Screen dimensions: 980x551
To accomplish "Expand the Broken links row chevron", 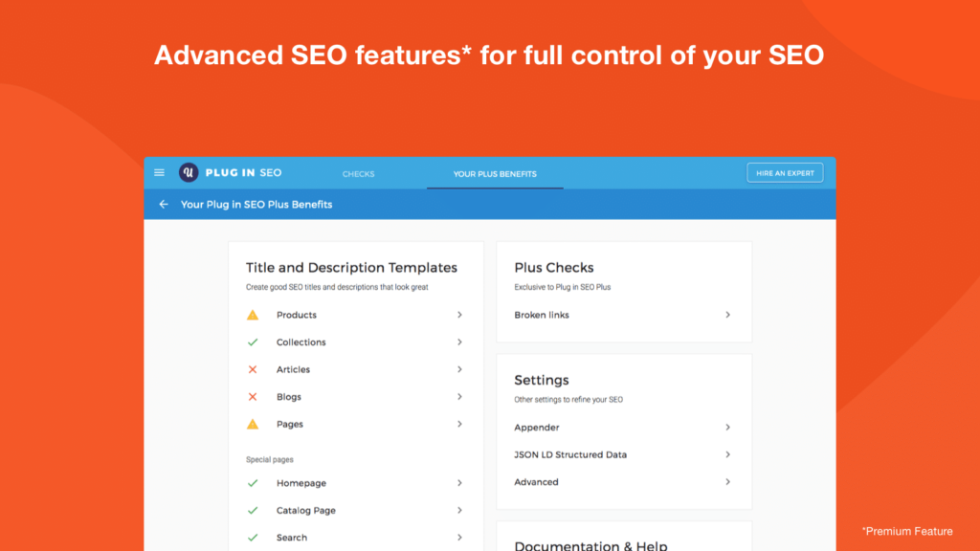I will pyautogui.click(x=727, y=315).
